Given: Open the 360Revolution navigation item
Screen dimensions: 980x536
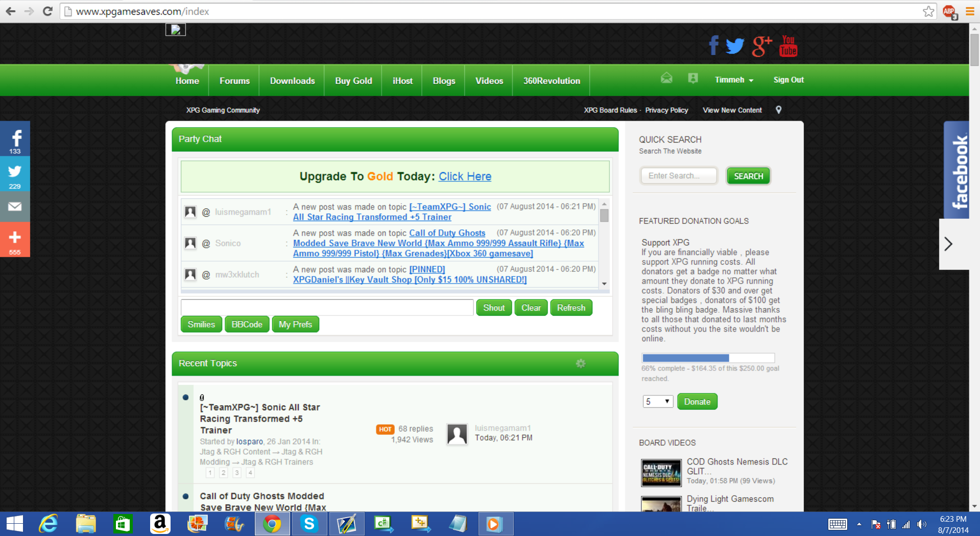Looking at the screenshot, I should point(552,81).
